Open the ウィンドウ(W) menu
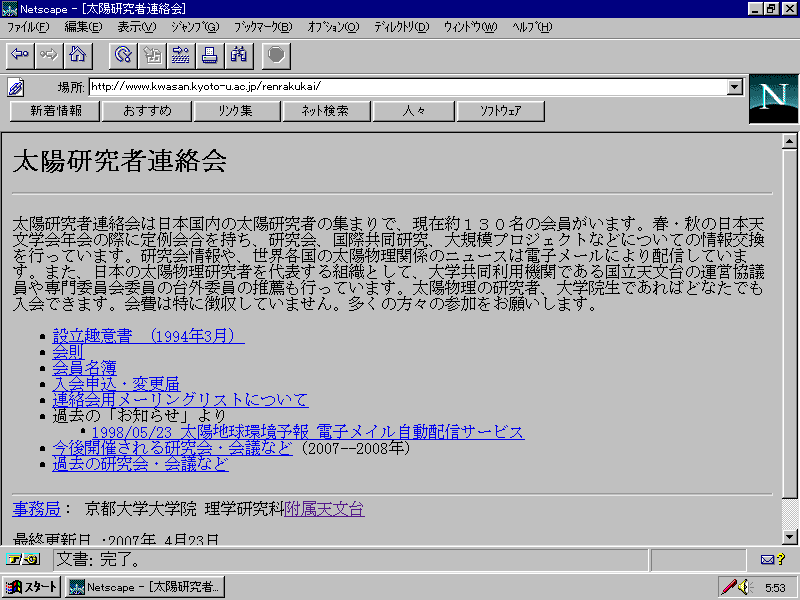Viewport: 800px width, 600px height. point(470,27)
